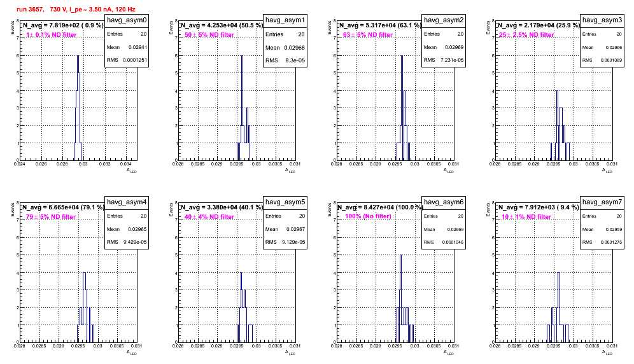Click RMS 0.0001069 in havg_asym3 box
This screenshot has height=364, width=634.
point(602,60)
